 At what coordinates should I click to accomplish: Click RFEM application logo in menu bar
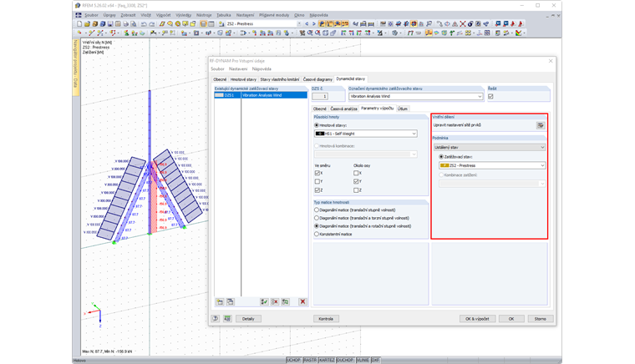point(79,15)
